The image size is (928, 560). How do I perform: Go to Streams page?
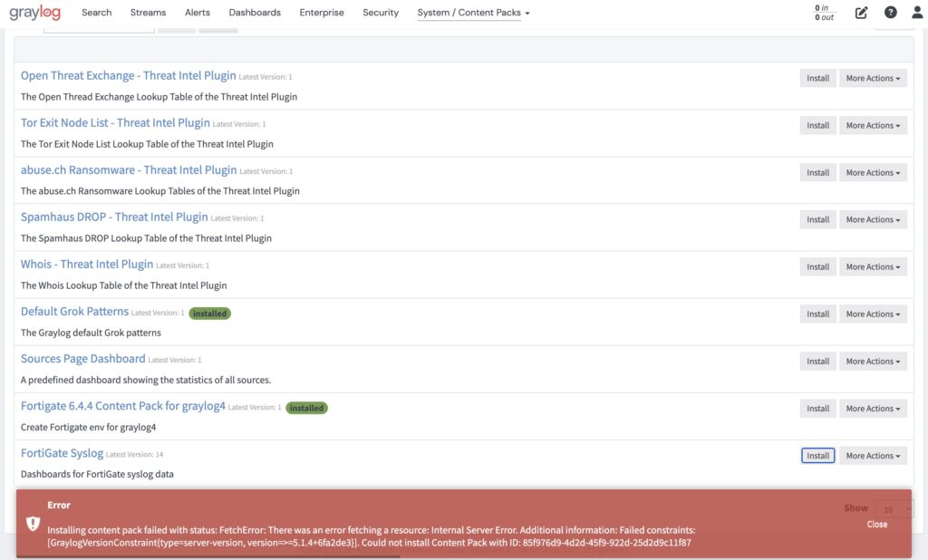pos(148,13)
